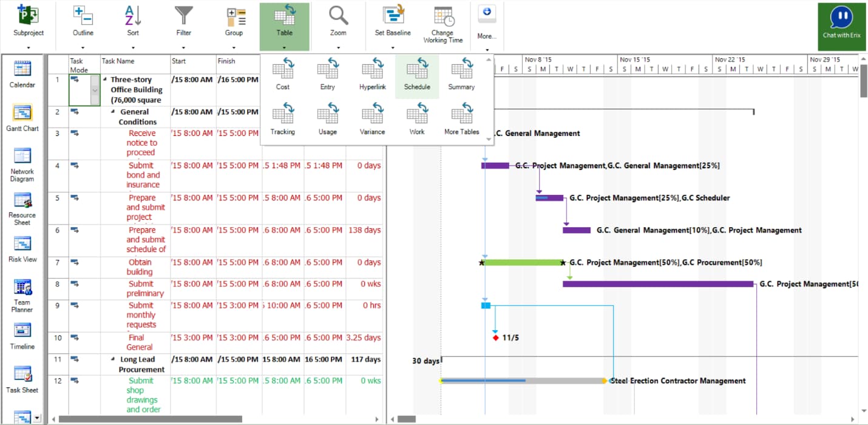The width and height of the screenshot is (868, 425).
Task: Click the Filter funnel icon
Action: 183,16
